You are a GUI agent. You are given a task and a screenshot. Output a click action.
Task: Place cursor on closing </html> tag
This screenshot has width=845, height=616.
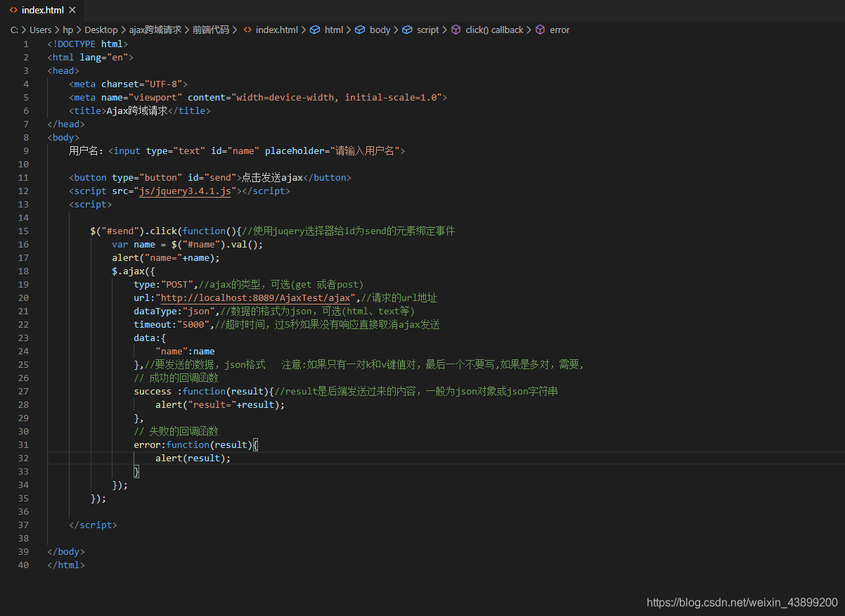tap(66, 565)
